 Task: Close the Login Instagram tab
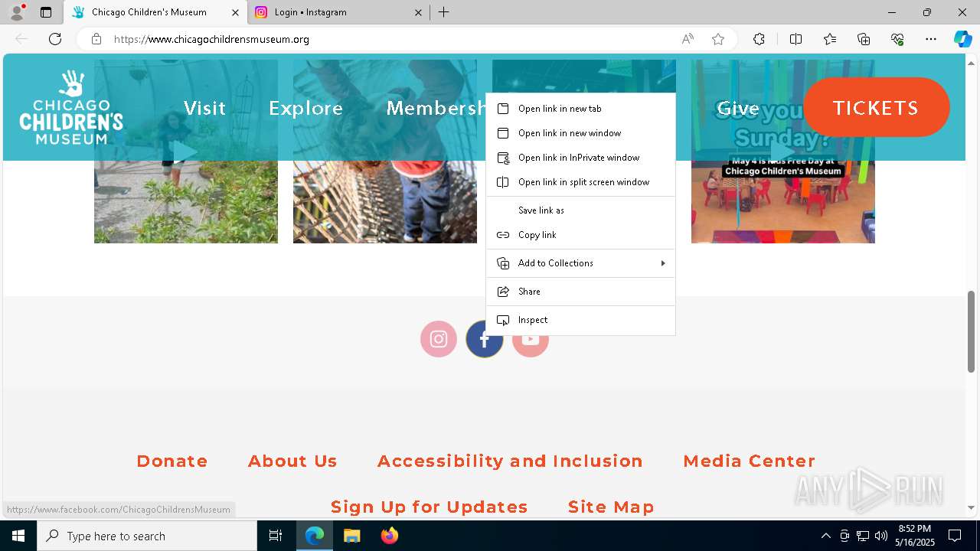point(418,12)
